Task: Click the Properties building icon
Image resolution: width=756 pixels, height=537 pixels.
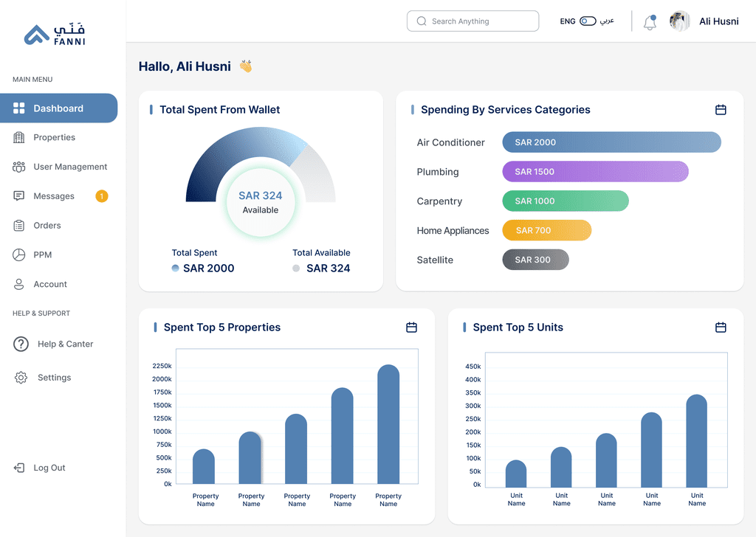Action: click(x=18, y=137)
